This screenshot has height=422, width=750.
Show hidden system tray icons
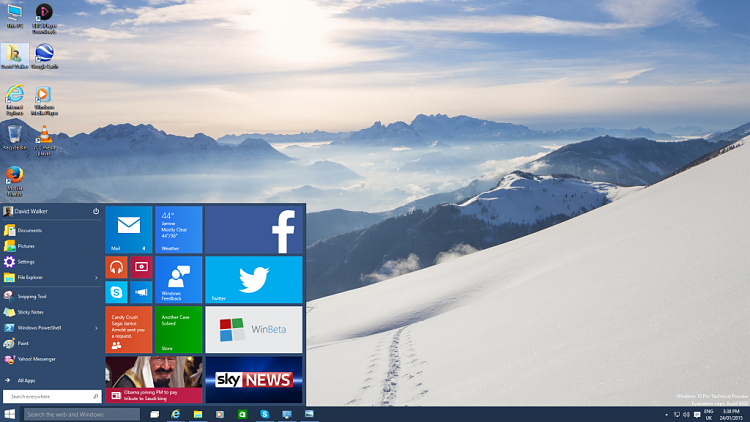666,415
